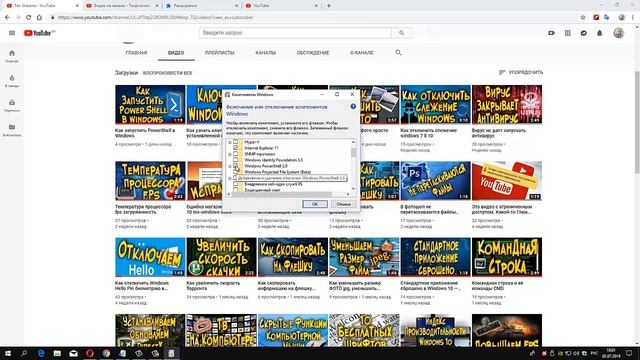Open the Mail app from the taskbar
This screenshot has width=640, height=360.
click(73, 353)
